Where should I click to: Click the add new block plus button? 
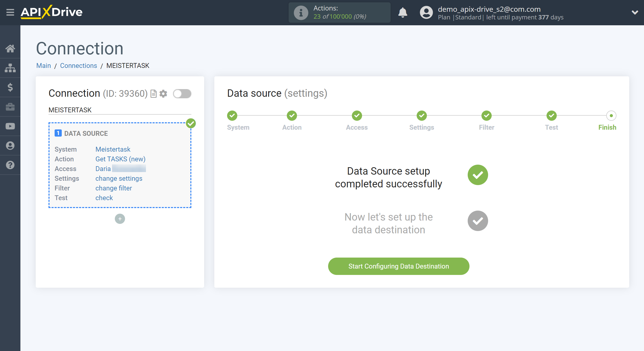pos(120,218)
